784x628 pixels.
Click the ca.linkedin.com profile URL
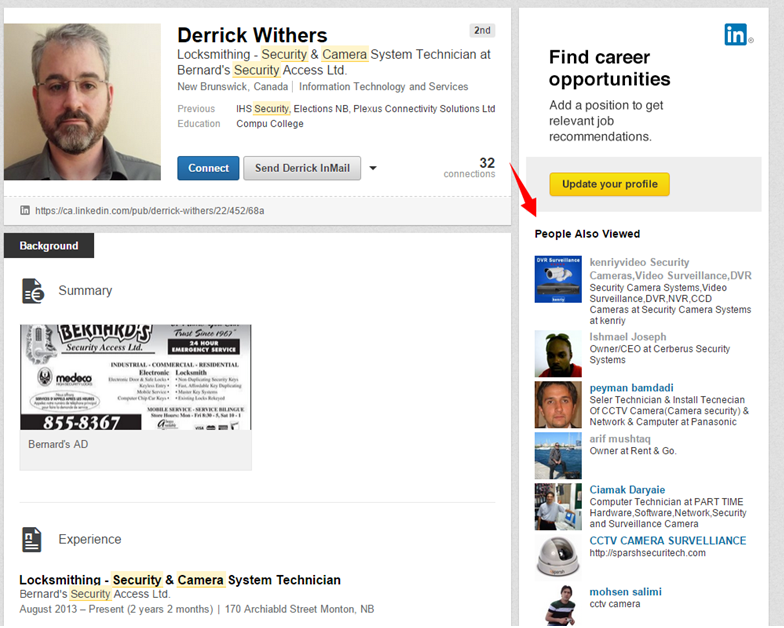point(150,211)
